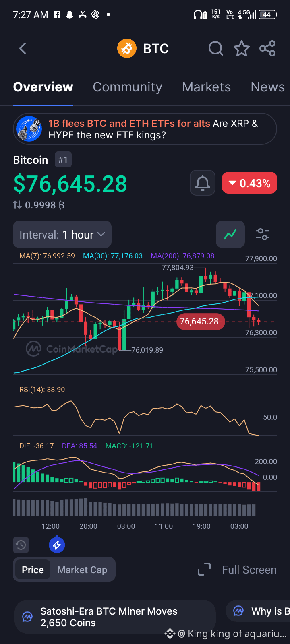The image size is (290, 644).
Task: Select the Market Cap chart option
Action: 82,570
